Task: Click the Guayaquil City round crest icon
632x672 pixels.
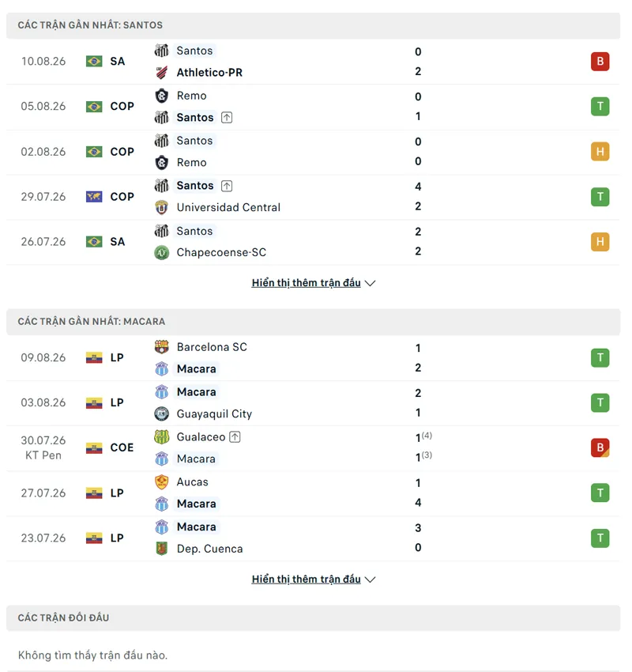Action: point(161,413)
